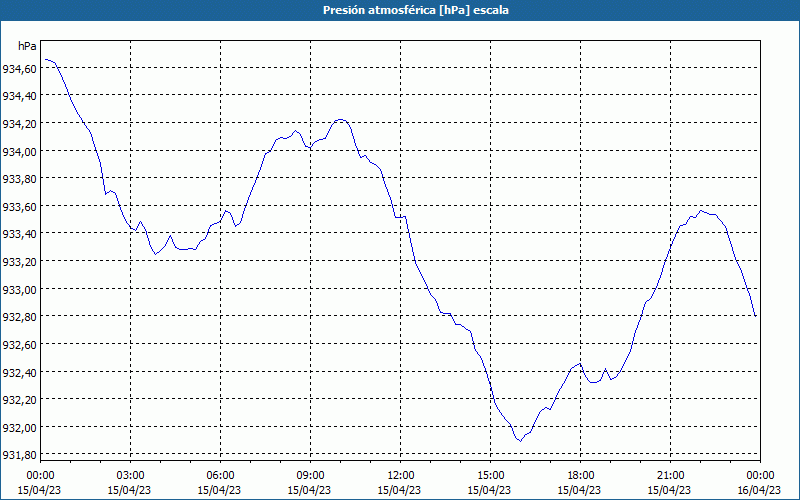Click the 16/04/23 date label
The width and height of the screenshot is (800, 500).
pyautogui.click(x=759, y=490)
